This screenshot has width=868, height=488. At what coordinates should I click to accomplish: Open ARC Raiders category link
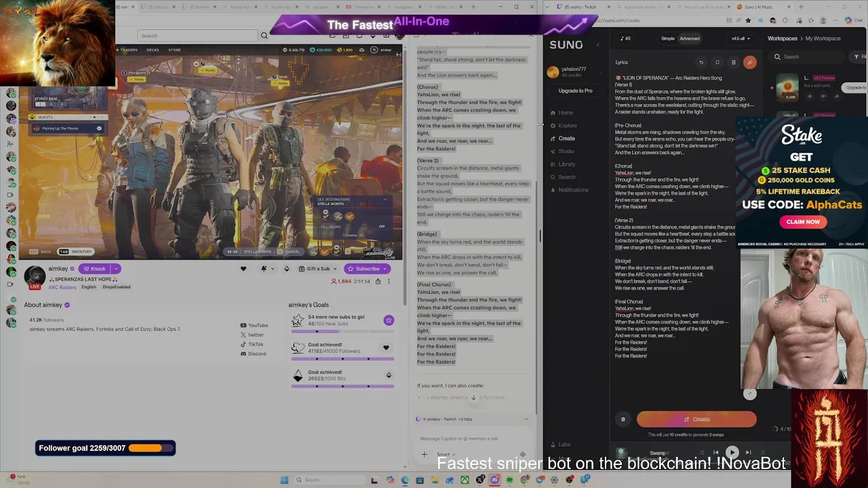click(62, 287)
